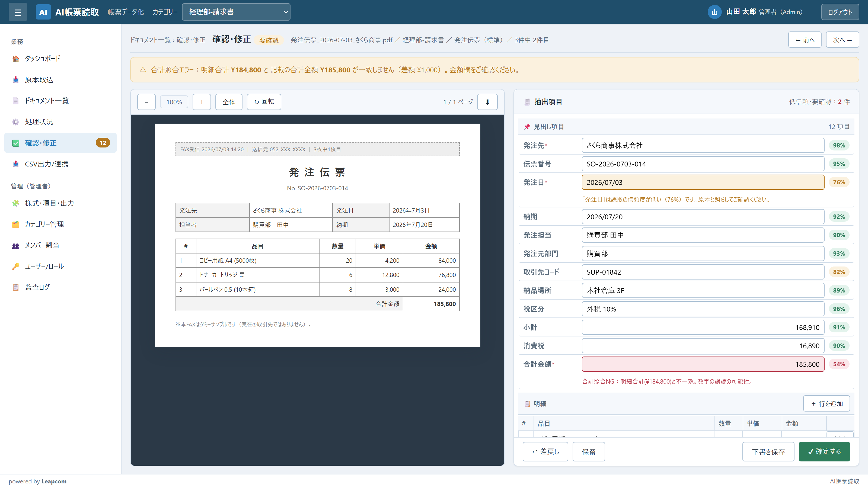Zoom in the document with plus button
The image size is (868, 488).
coord(202,102)
